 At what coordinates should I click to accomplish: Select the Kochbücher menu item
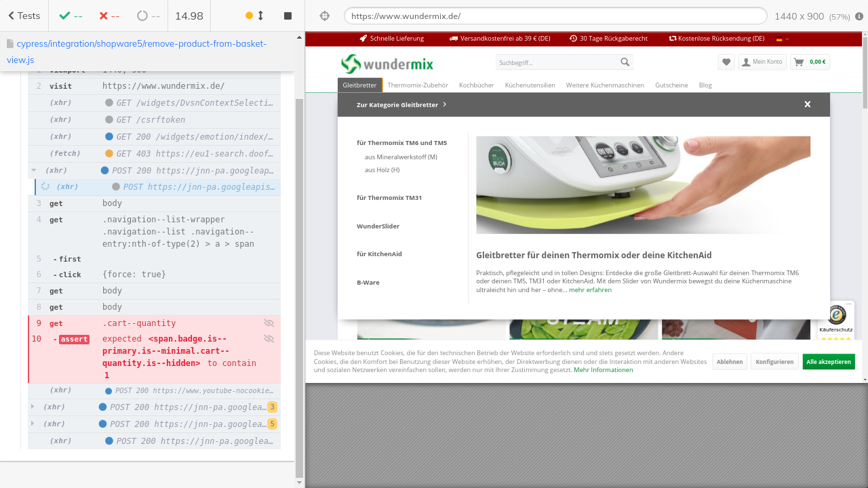[x=476, y=85]
